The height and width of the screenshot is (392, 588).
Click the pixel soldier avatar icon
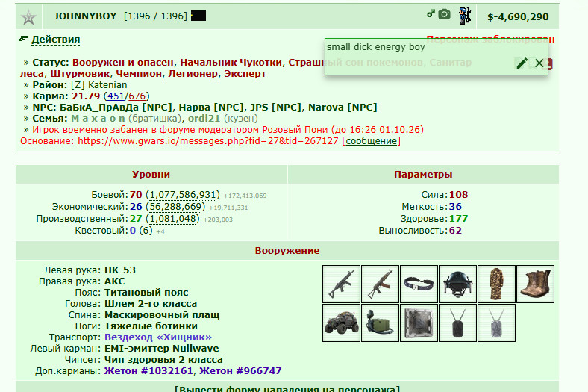tap(464, 16)
